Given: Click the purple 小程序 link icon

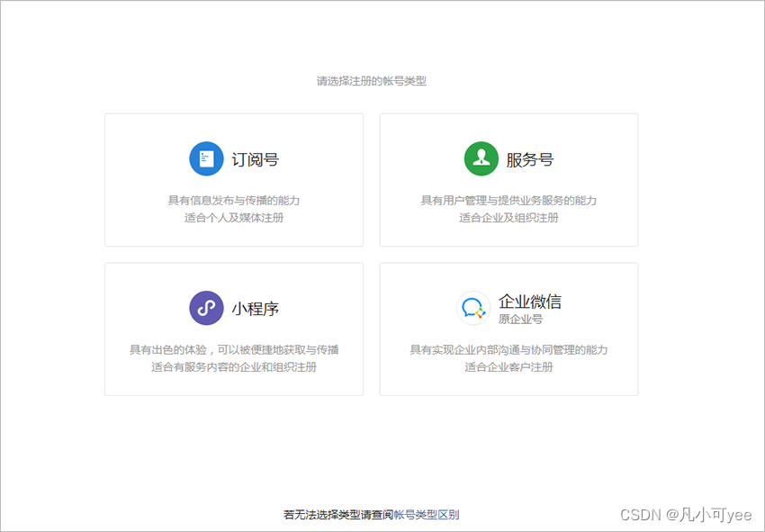Looking at the screenshot, I should [206, 308].
